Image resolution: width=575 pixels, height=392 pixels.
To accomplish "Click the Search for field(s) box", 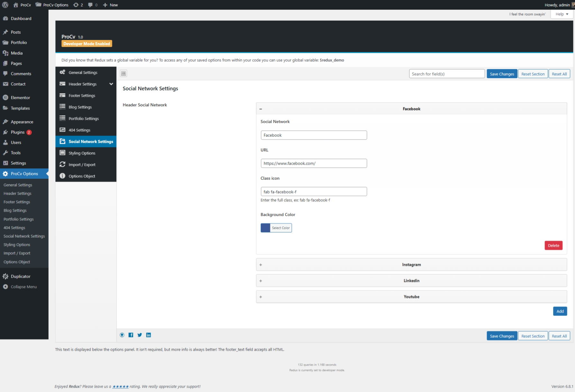I will click(x=447, y=74).
